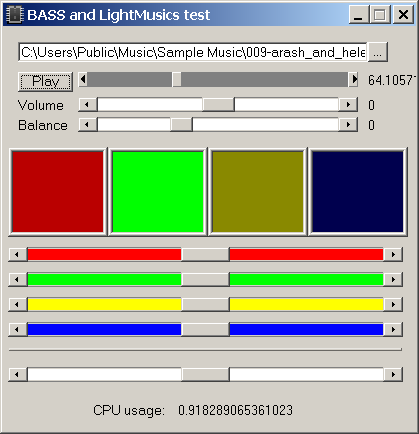Click the Balance scrollbar right arrow
The height and width of the screenshot is (434, 419).
[x=348, y=125]
